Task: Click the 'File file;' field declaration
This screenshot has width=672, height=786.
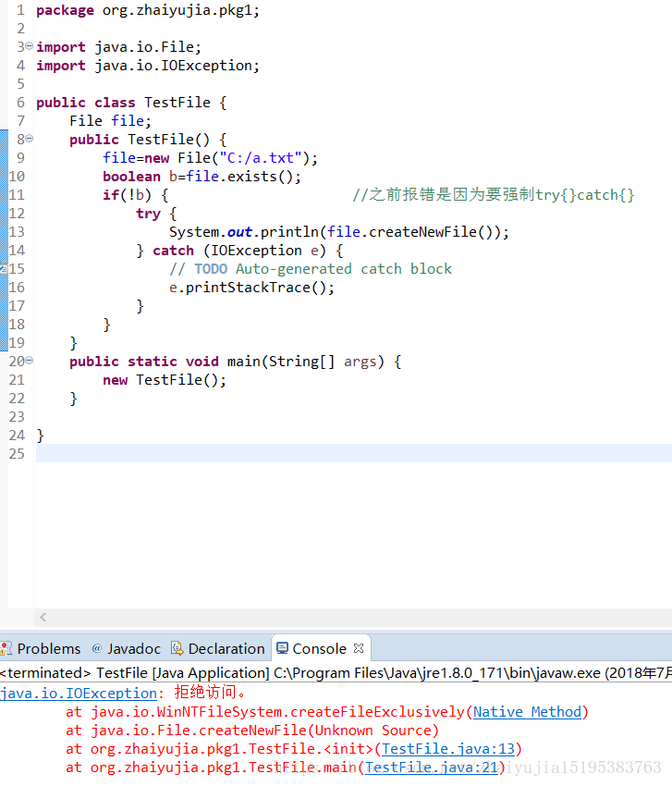Action: tap(110, 121)
